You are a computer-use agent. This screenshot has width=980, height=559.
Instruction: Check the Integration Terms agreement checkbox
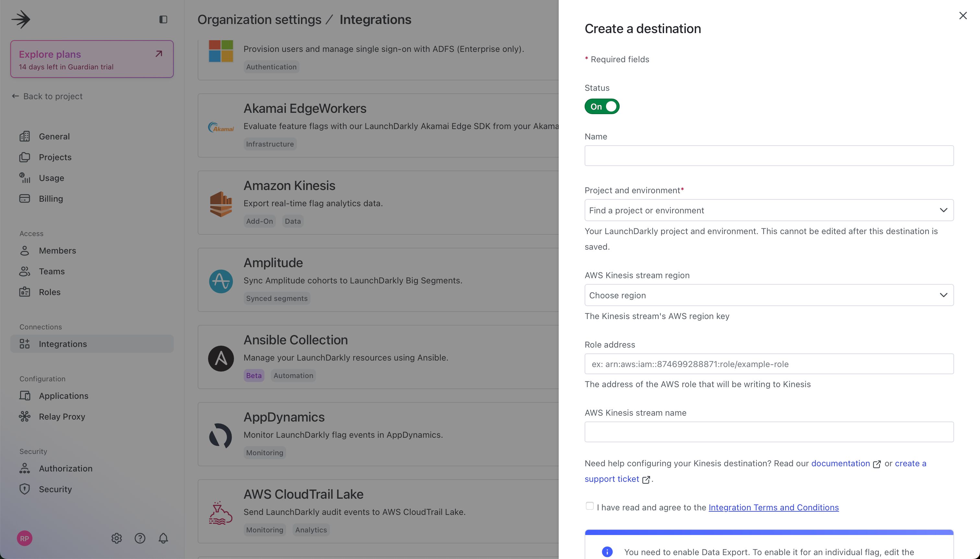pos(589,506)
